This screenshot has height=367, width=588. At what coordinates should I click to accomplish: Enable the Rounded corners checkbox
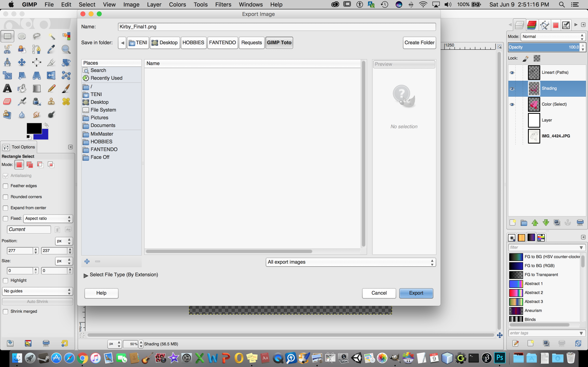coord(6,197)
